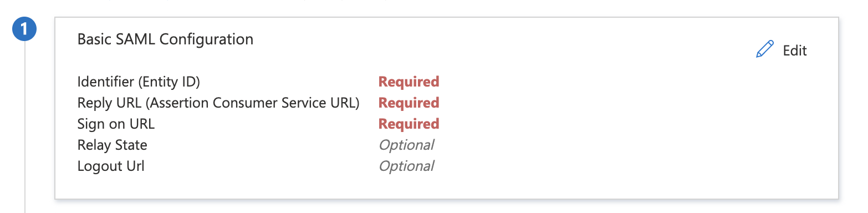Click Optional next to Logout Url
Image resolution: width=868 pixels, height=213 pixels.
pos(406,166)
